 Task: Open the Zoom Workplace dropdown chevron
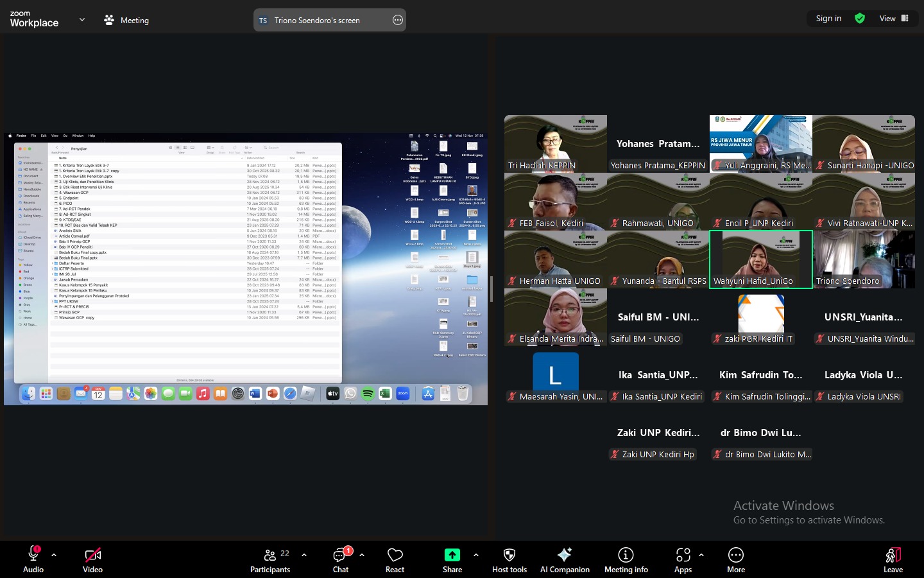82,20
